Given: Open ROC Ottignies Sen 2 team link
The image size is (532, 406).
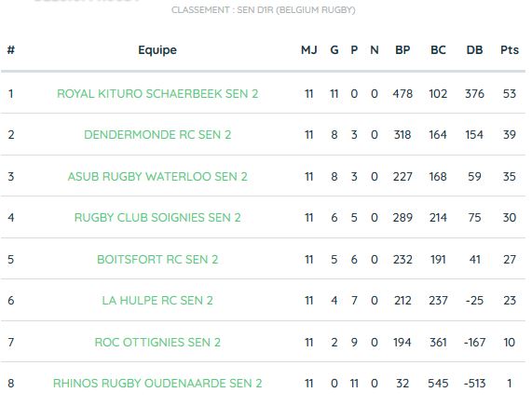Looking at the screenshot, I should tap(157, 343).
